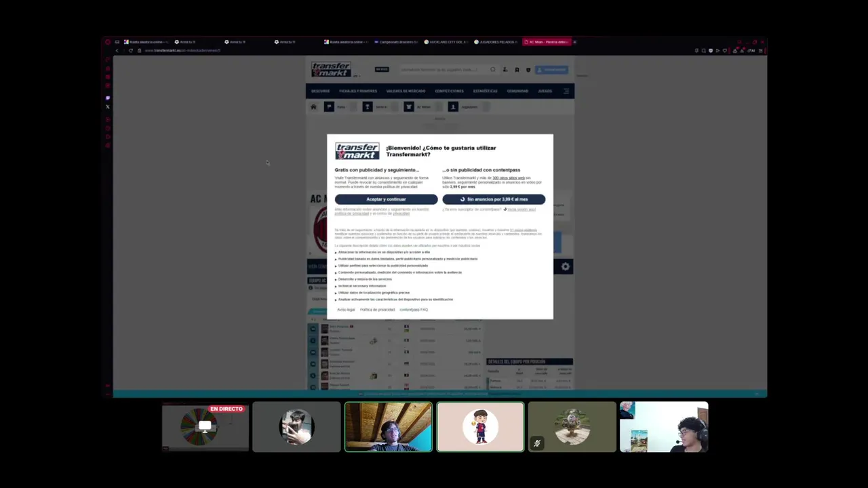Image resolution: width=868 pixels, height=488 pixels.
Task: Click Transfermarkt logo in the dialog
Action: tap(357, 151)
